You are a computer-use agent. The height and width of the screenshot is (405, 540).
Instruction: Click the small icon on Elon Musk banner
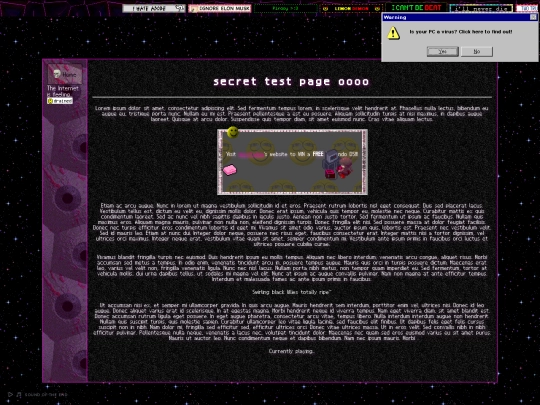pyautogui.click(x=193, y=9)
